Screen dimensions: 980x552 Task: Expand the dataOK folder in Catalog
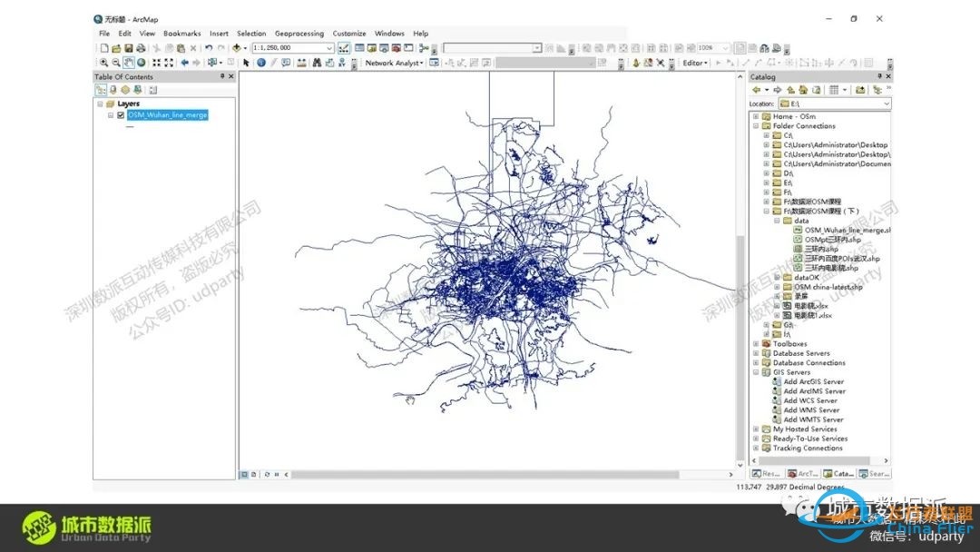point(777,278)
